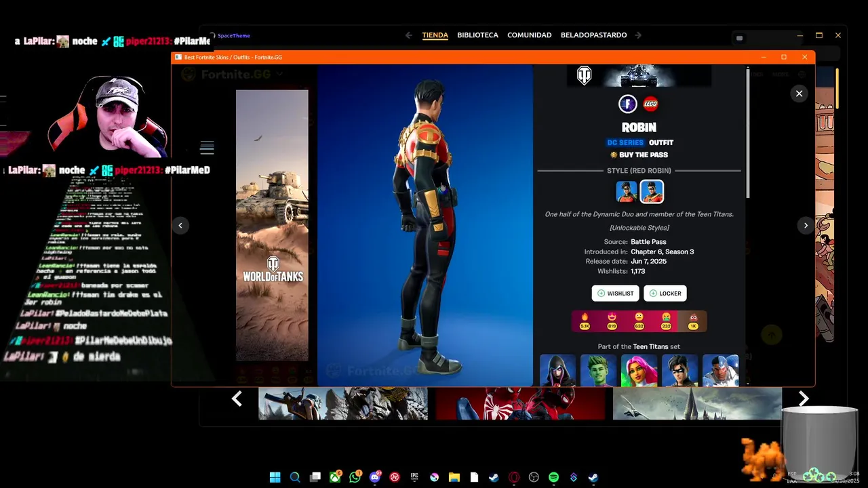868x488 pixels.
Task: Click the Fortnite Battle Royale mode icon
Action: pos(627,104)
